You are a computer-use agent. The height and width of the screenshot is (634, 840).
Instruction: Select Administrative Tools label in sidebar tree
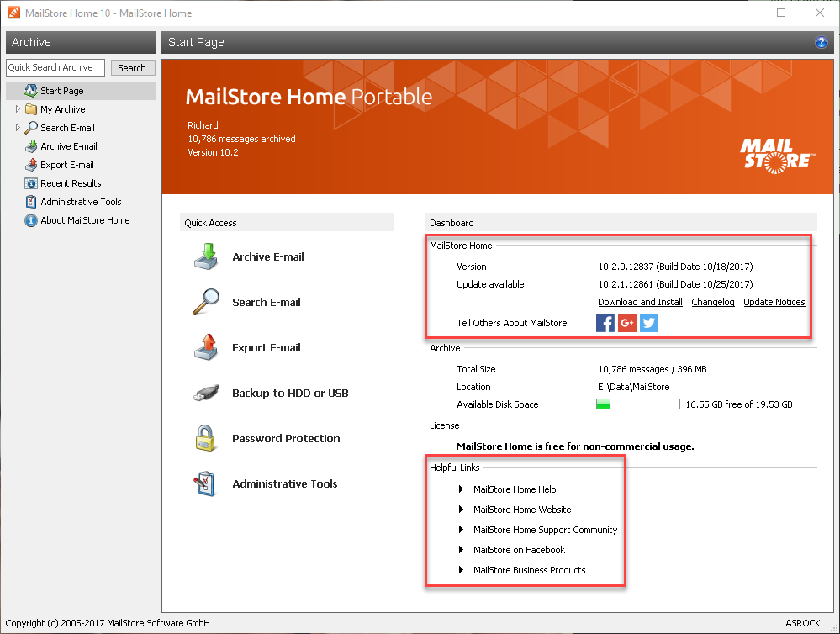(x=81, y=202)
